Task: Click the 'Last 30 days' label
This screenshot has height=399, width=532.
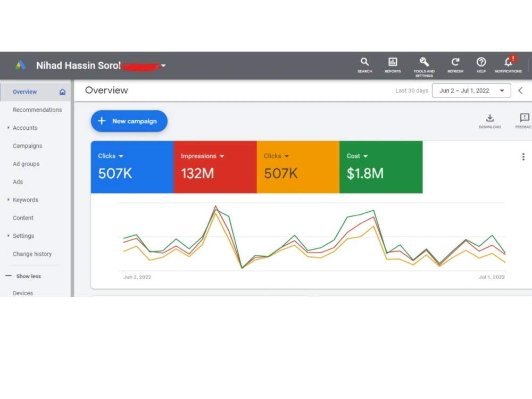Action: coord(412,90)
